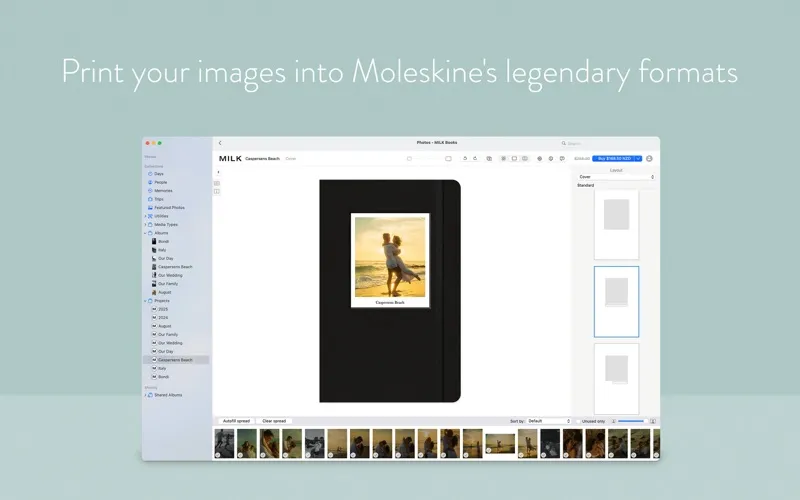Open the Our Wedding album
800x500 pixels.
tap(169, 276)
